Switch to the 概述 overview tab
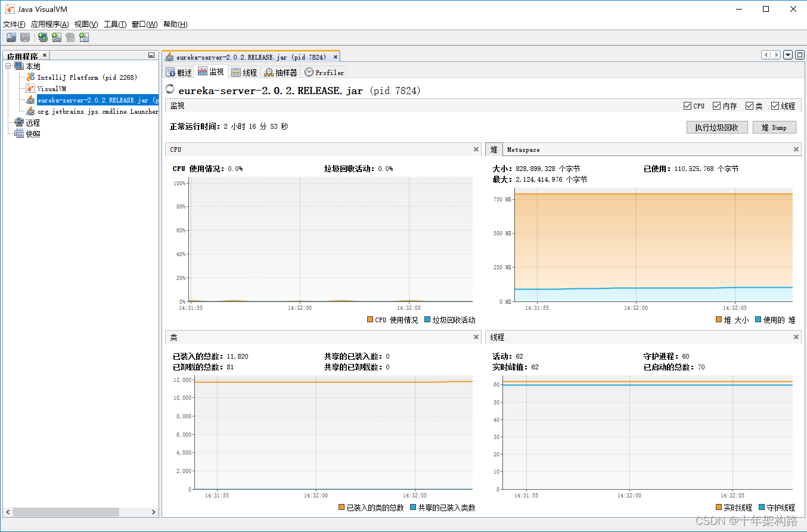Screen dimensions: 807x532 179,72
